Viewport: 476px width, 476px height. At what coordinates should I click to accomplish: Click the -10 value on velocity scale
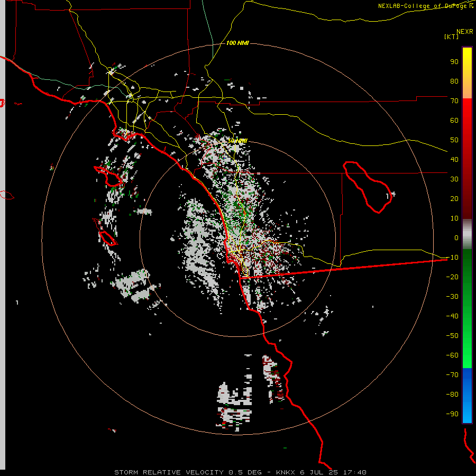click(452, 258)
